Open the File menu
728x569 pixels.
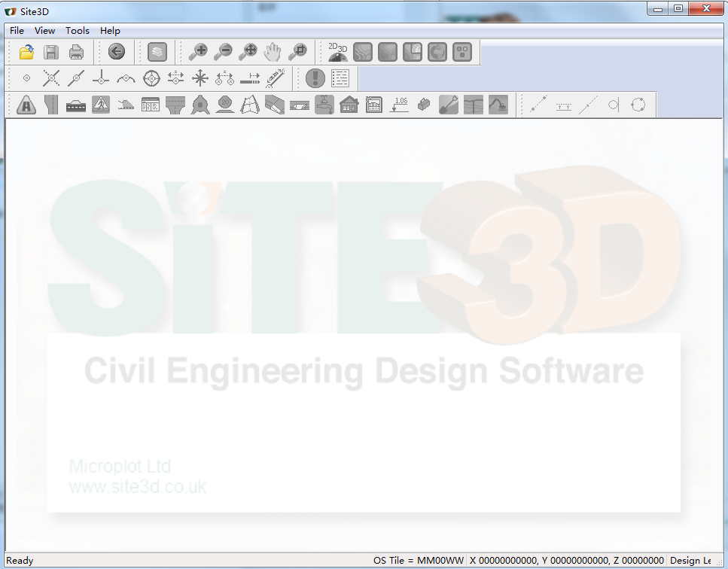coord(17,31)
